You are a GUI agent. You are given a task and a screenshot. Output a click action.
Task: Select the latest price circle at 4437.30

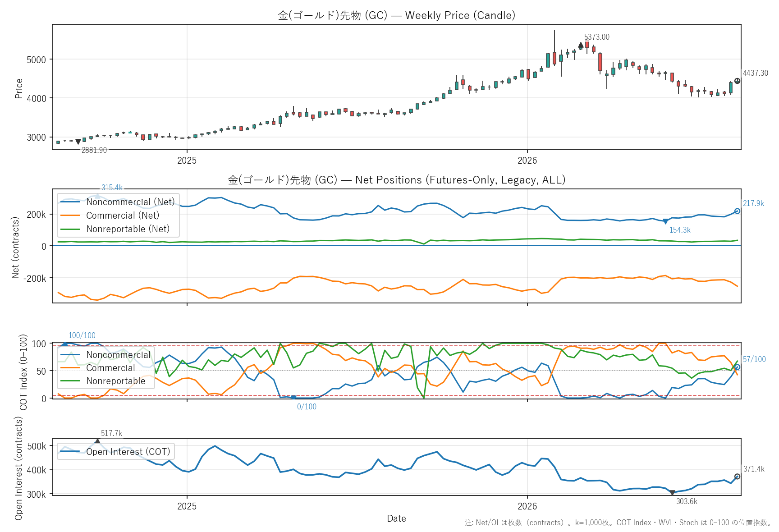737,81
